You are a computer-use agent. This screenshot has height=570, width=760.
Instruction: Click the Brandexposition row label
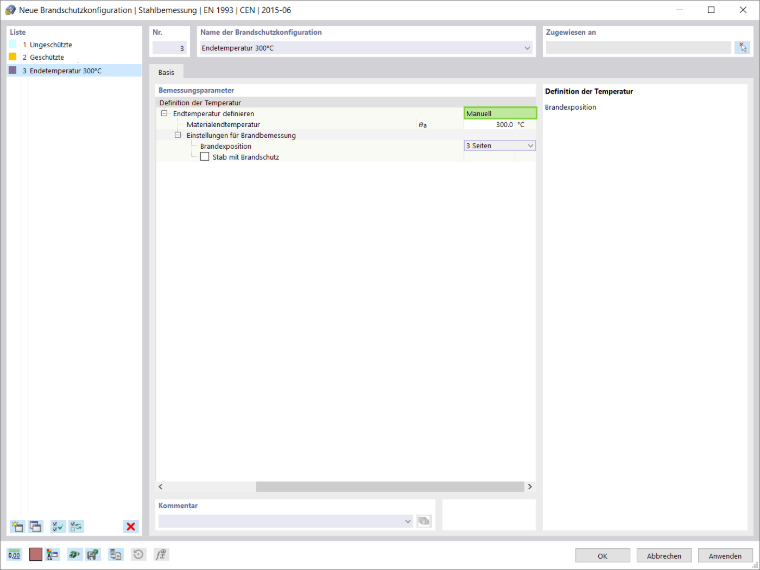tap(226, 146)
